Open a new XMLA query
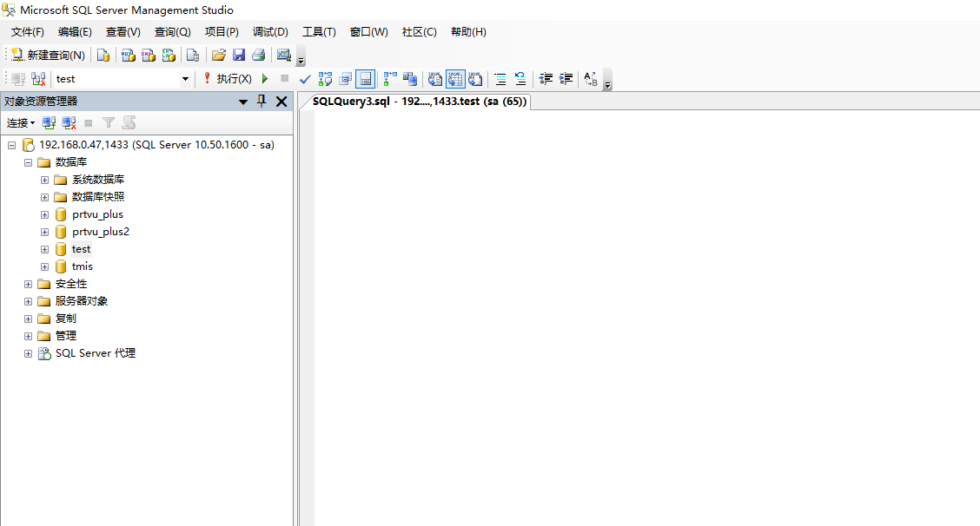 (x=169, y=55)
